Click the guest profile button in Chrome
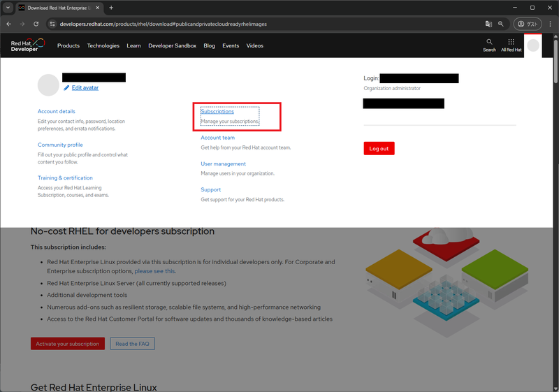Screen dimensions: 559x392 (528, 24)
